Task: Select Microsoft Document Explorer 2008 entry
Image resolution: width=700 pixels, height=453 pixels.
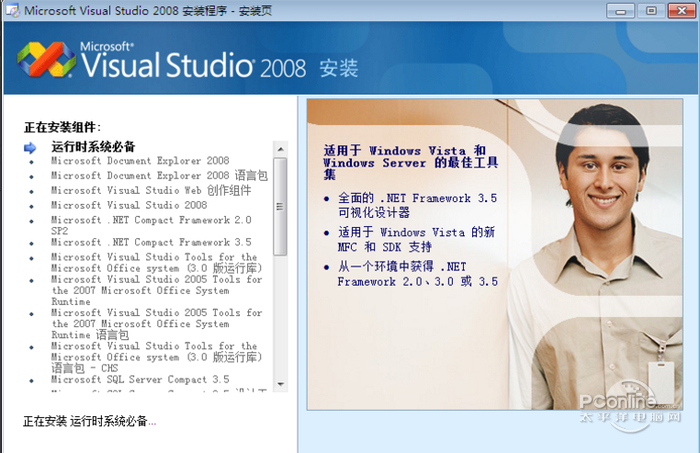Action: [x=140, y=161]
